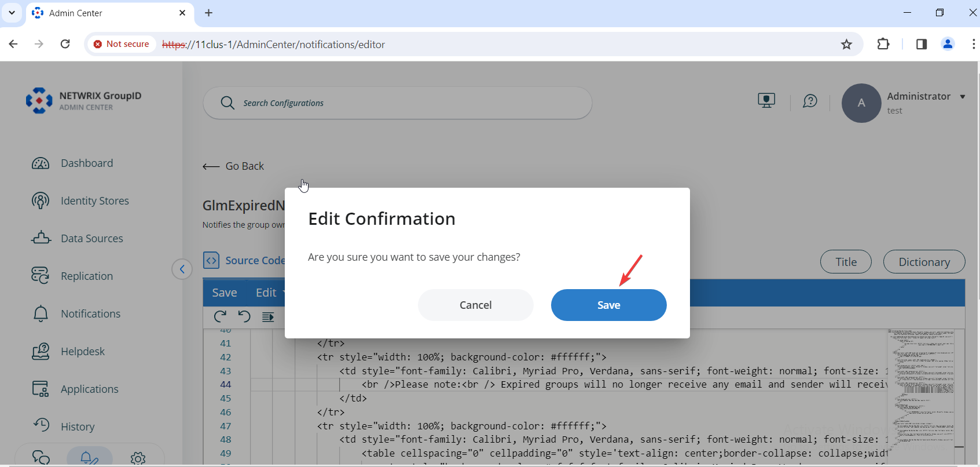Click the Dictionary button
The height and width of the screenshot is (467, 980).
click(x=924, y=262)
